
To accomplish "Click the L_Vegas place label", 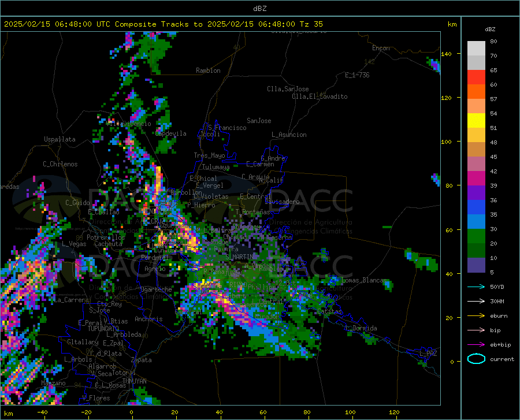I will pos(74,244).
